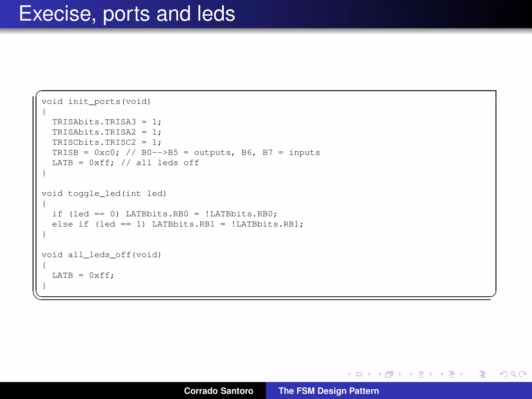Go to previous frame arrow

[x=380, y=374]
